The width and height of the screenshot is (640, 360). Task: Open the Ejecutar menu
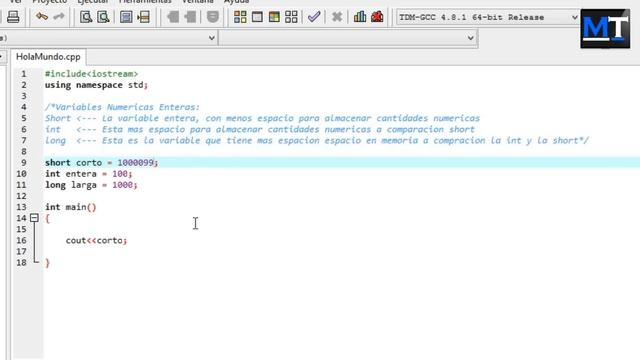point(93,2)
